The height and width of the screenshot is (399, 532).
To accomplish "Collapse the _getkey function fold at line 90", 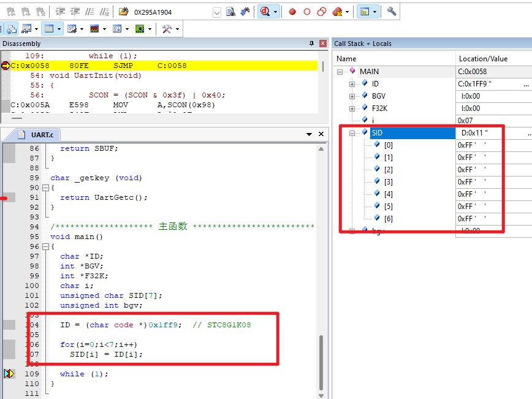I will [x=45, y=188].
